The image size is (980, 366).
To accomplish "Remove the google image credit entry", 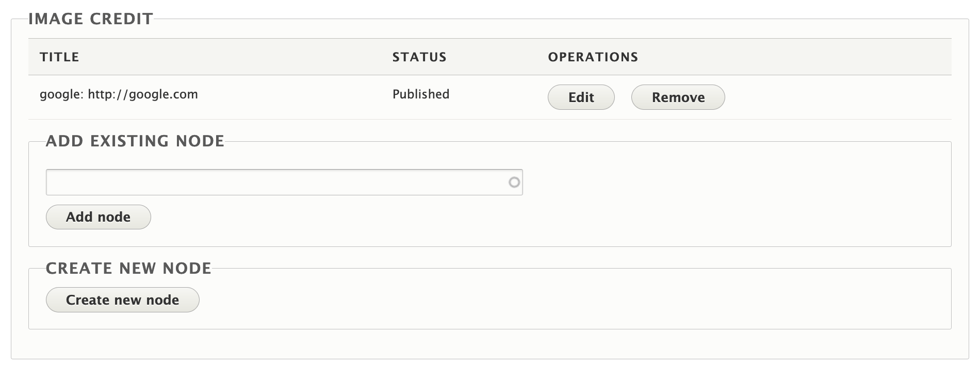I will pos(678,97).
